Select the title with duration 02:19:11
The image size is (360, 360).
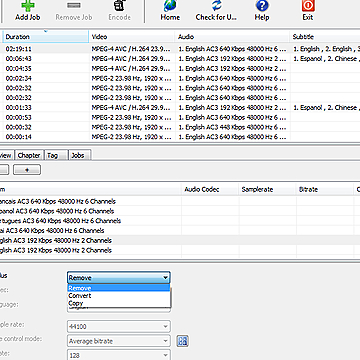point(180,49)
